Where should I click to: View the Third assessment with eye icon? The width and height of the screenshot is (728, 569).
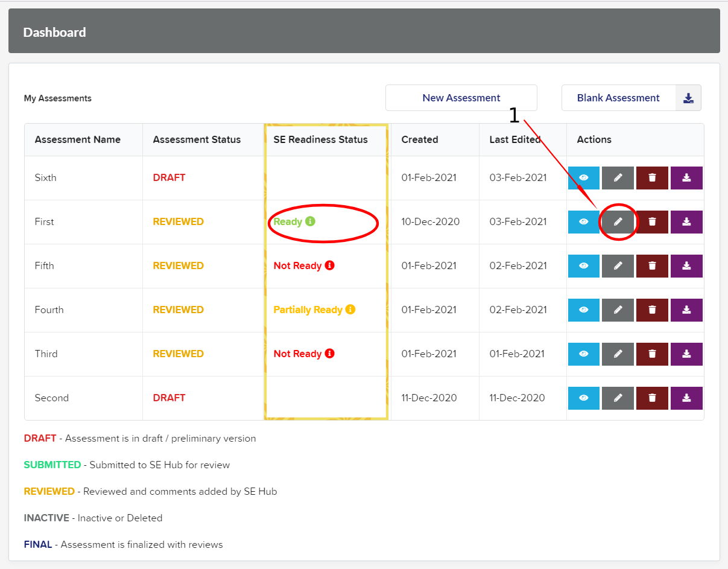pyautogui.click(x=584, y=354)
